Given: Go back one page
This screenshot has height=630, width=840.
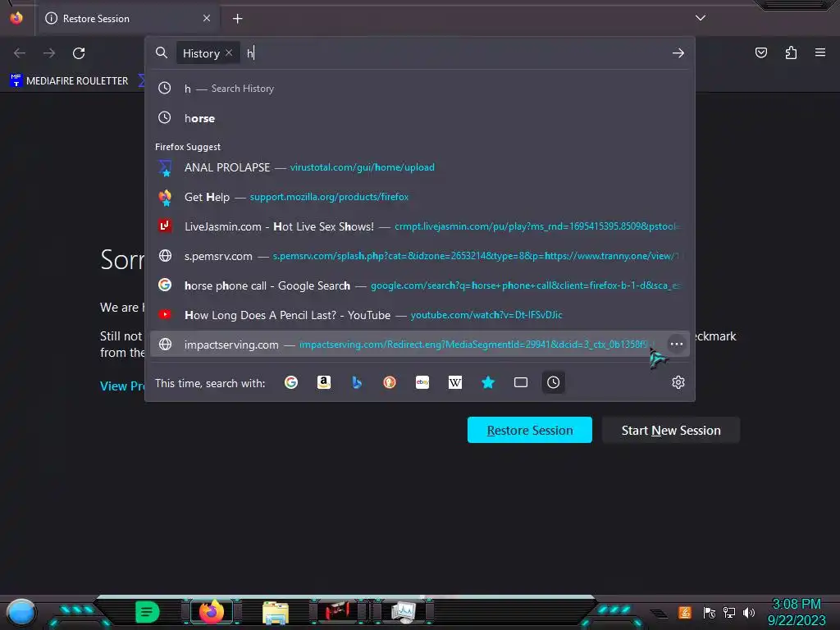Looking at the screenshot, I should pyautogui.click(x=20, y=53).
